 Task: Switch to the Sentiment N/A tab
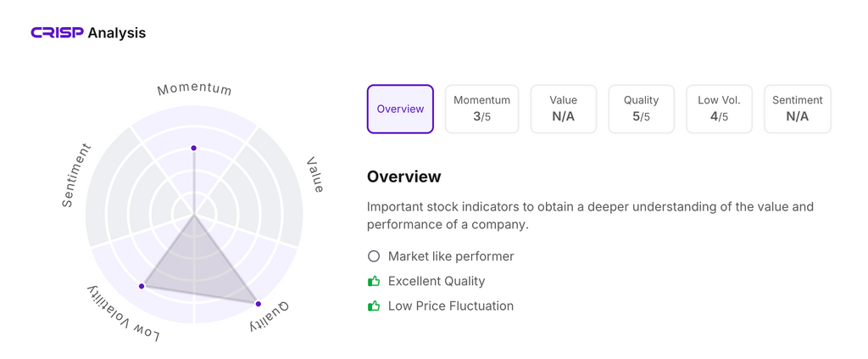tap(797, 109)
